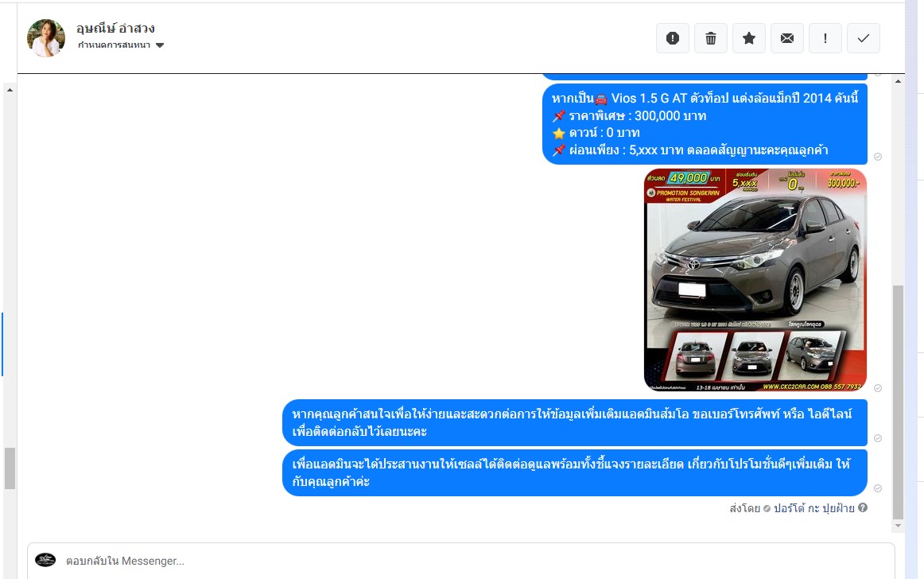Screen dimensions: 924x579
Task: Open the Vios car promotion image
Action: pyautogui.click(x=755, y=280)
